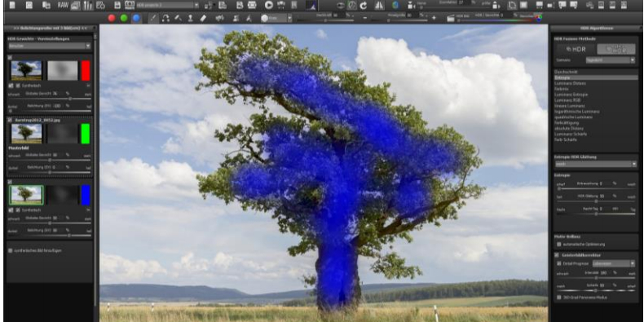Image resolution: width=644 pixels, height=322 pixels.
Task: Click the new document icon in top toolbar
Action: (x=12, y=6)
